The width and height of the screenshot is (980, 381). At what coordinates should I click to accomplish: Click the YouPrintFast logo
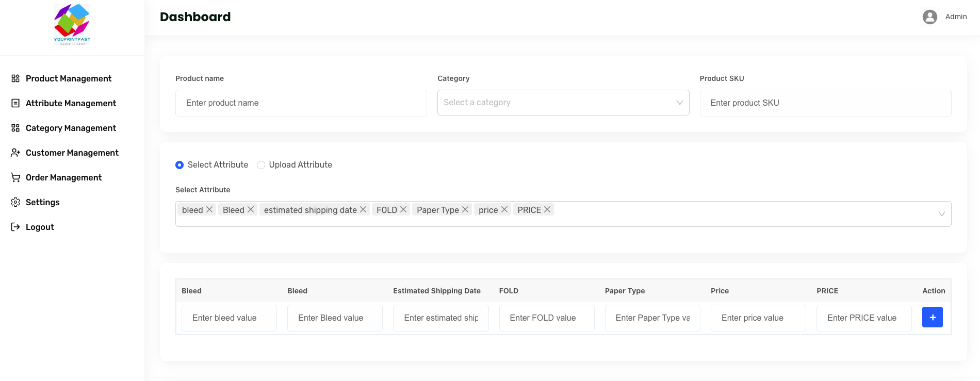pos(72,25)
